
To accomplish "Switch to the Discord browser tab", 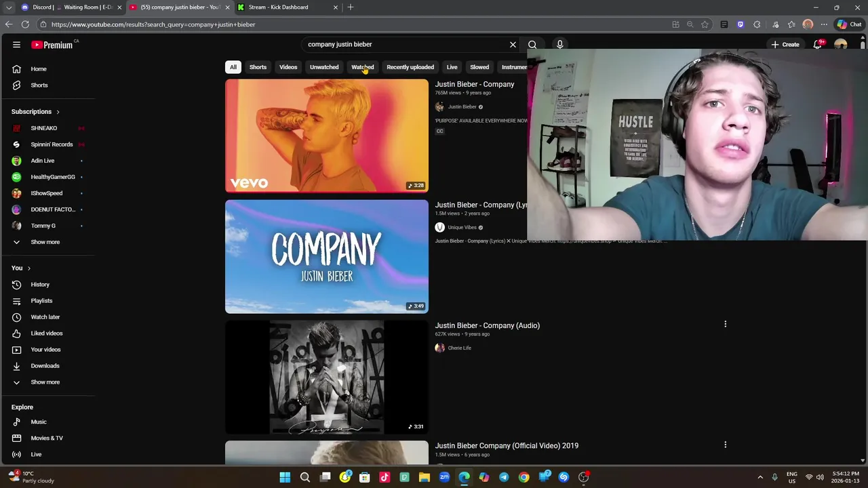I will 71,7.
